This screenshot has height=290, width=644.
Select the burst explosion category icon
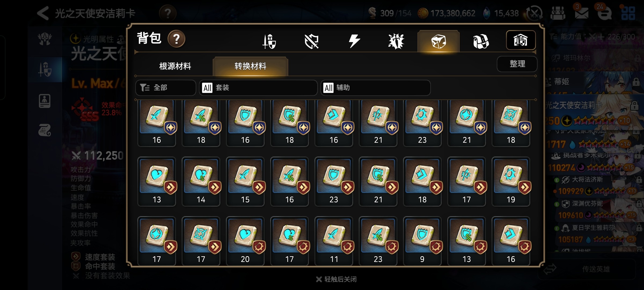[396, 41]
